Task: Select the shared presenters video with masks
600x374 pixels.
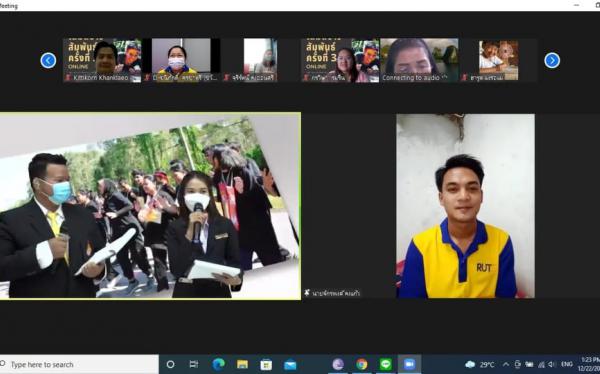Action: pyautogui.click(x=150, y=206)
